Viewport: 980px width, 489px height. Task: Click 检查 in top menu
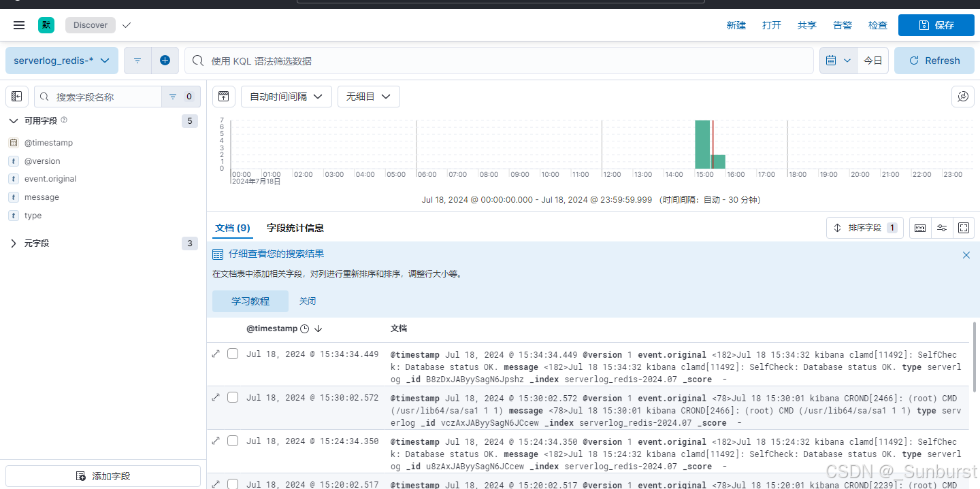pyautogui.click(x=878, y=25)
